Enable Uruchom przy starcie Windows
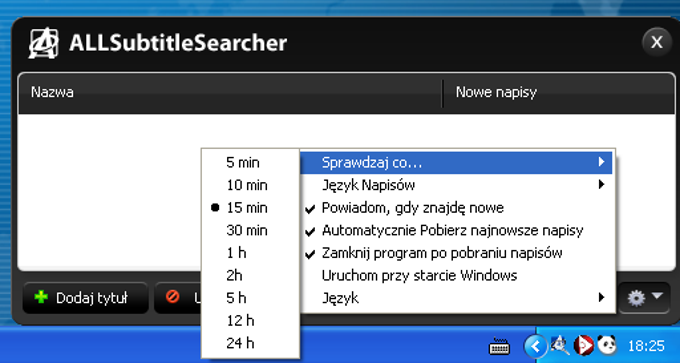The width and height of the screenshot is (680, 363). pos(457,275)
